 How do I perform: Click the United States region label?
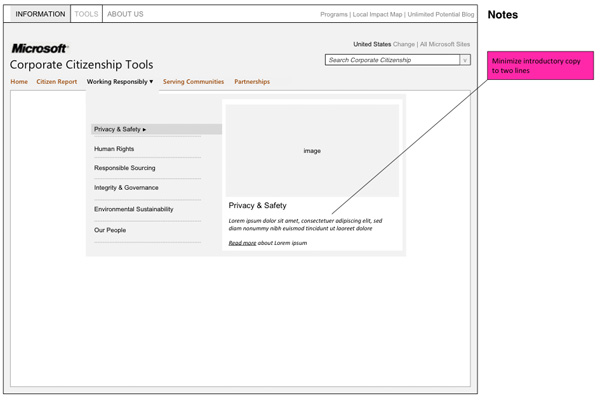tap(372, 44)
